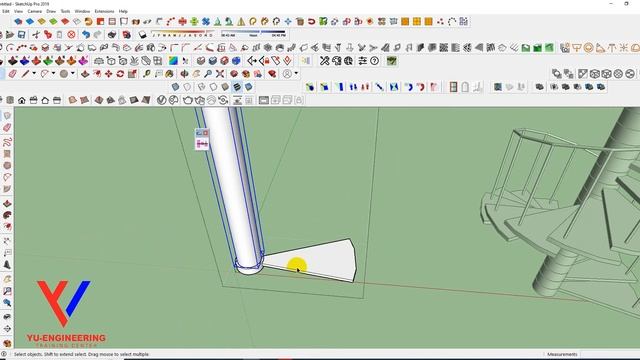Click the red magnet icon
This screenshot has height=360, width=640.
pyautogui.click(x=311, y=22)
